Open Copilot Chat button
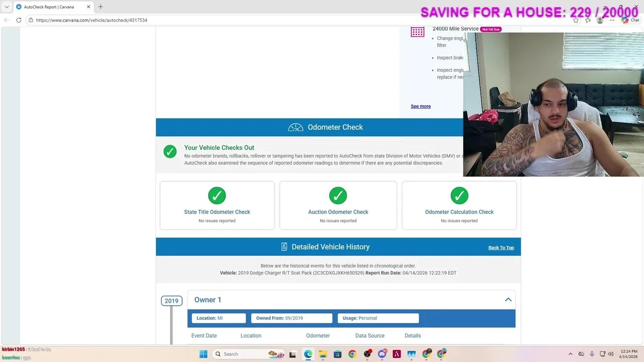Image resolution: width=644 pixels, height=362 pixels. pos(630,20)
